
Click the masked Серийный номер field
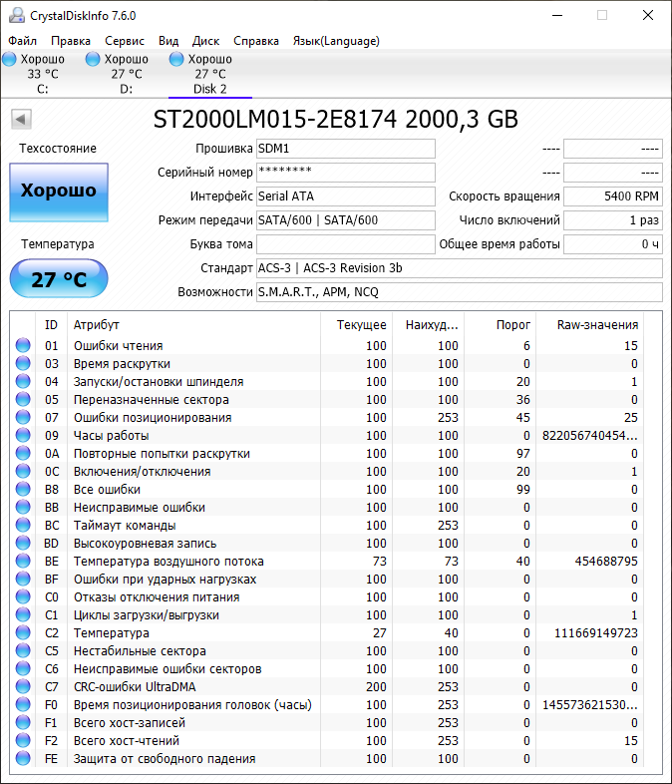coord(346,173)
